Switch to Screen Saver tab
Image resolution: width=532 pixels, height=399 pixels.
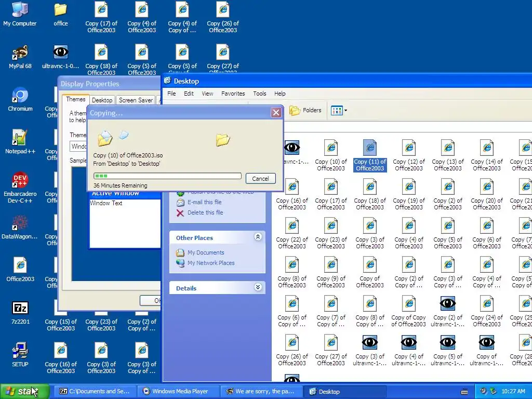pos(136,100)
